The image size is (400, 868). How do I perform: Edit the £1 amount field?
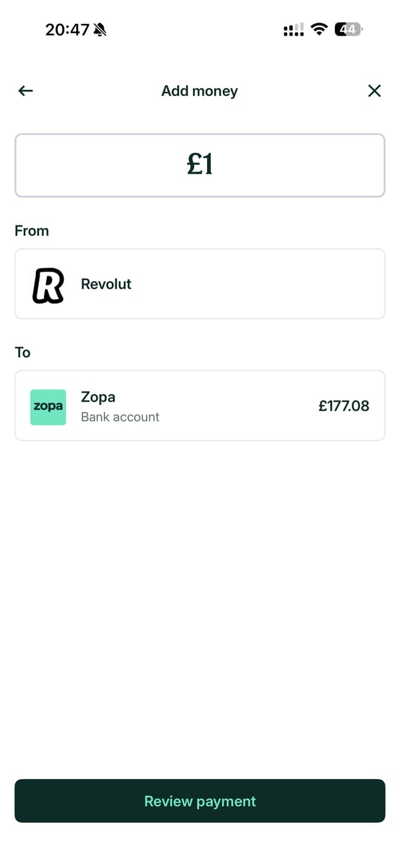click(x=200, y=166)
